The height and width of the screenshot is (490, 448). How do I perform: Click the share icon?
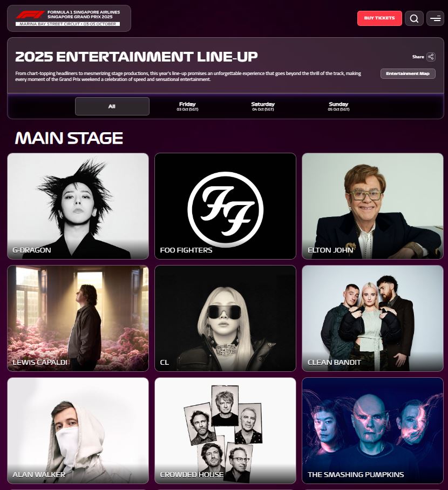[431, 57]
